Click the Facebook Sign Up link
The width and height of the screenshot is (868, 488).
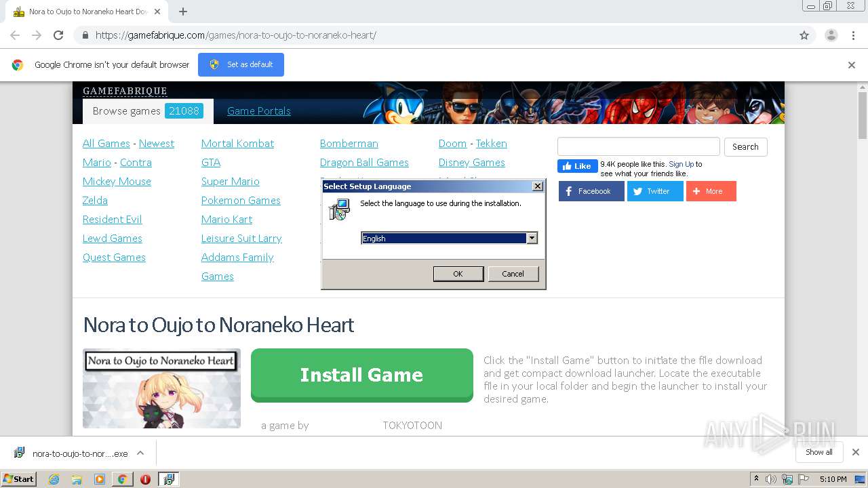click(681, 164)
